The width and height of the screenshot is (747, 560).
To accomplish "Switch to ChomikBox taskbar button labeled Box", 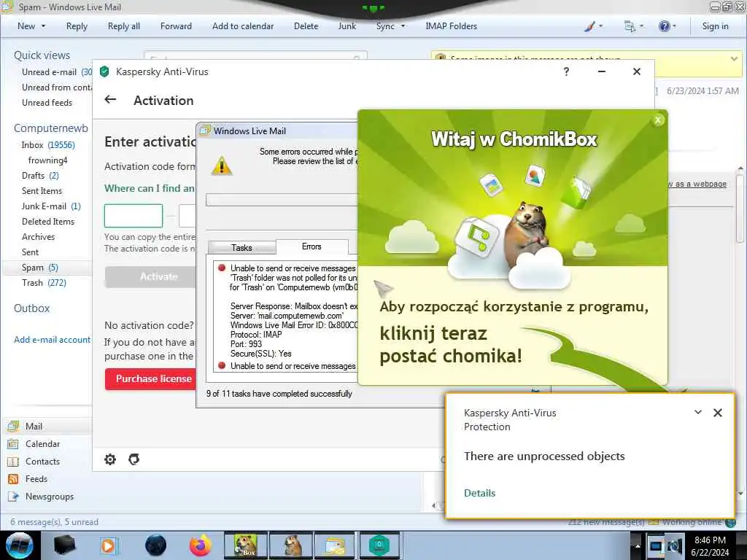I will pyautogui.click(x=245, y=545).
